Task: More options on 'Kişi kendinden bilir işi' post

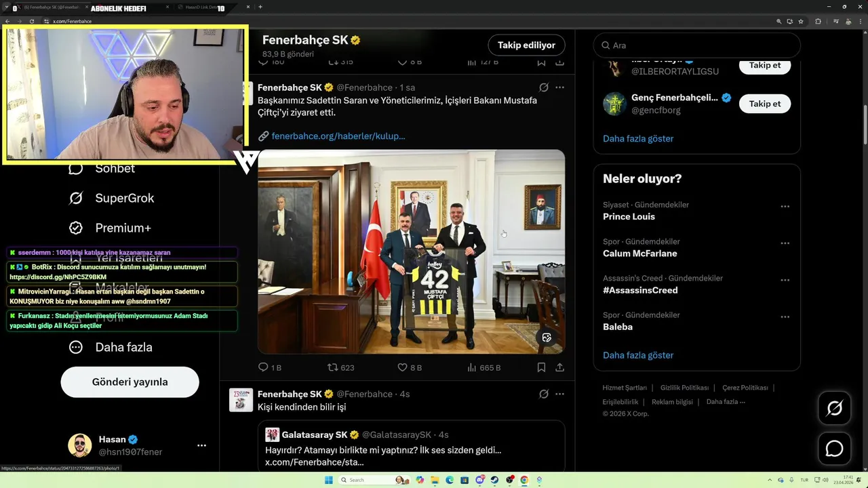Action: pyautogui.click(x=559, y=394)
